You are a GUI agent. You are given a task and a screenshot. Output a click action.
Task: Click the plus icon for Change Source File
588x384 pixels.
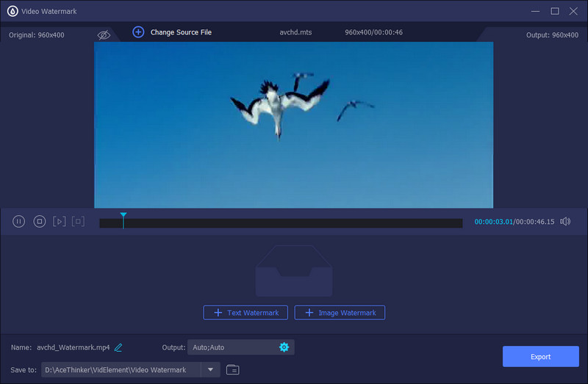click(138, 32)
